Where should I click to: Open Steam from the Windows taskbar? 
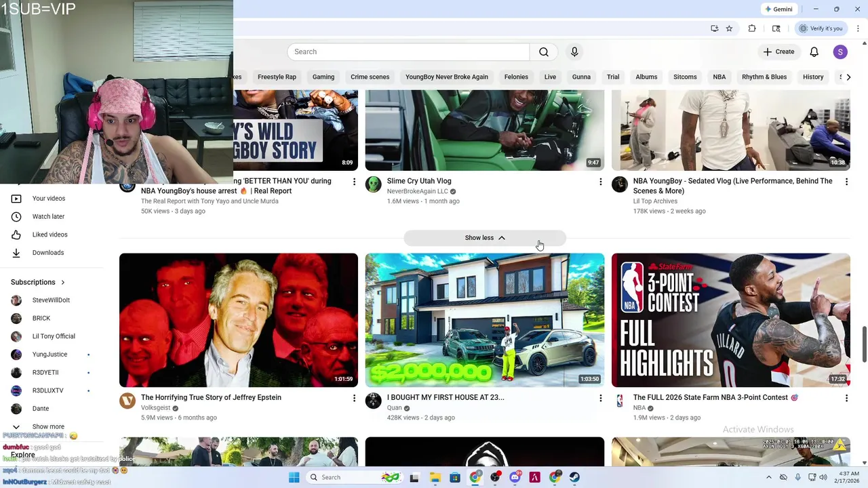[x=574, y=477]
